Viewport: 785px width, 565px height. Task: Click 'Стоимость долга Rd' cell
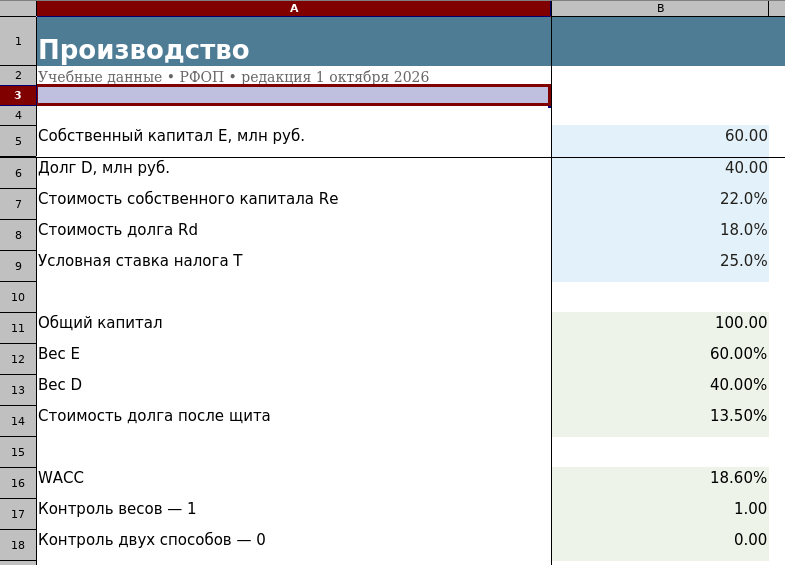294,235
